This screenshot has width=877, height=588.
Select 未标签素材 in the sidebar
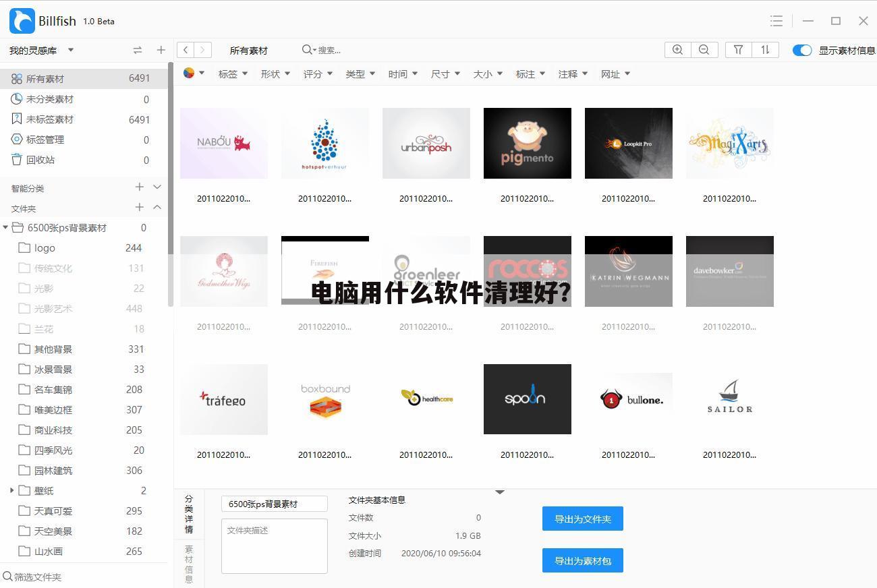pos(84,119)
